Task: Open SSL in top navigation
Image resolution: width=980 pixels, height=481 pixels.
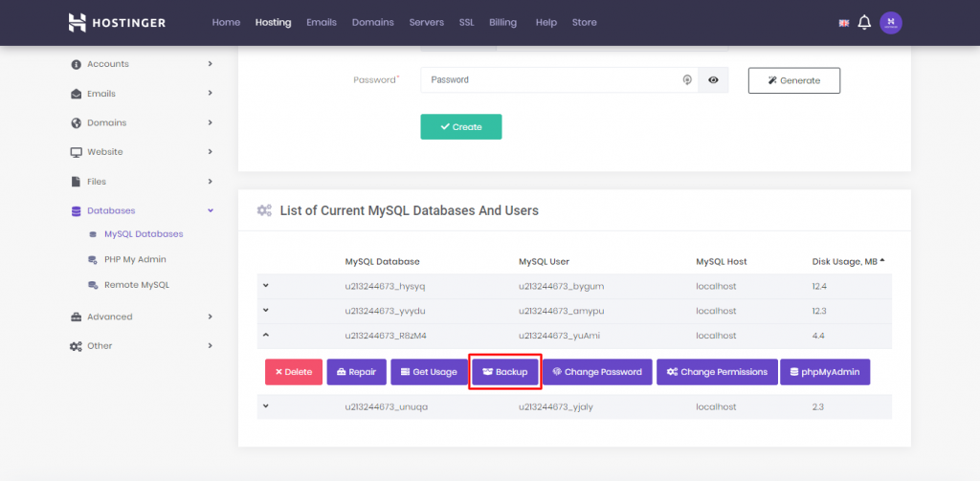Action: tap(467, 23)
